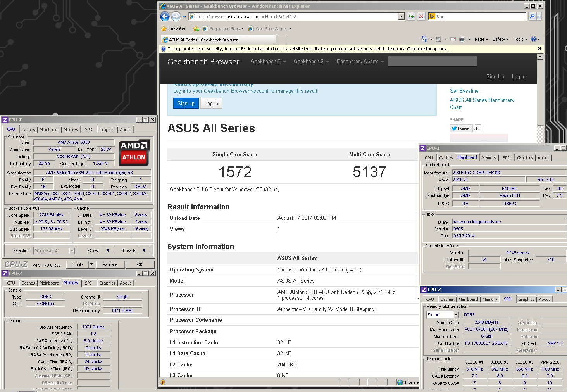Click the Tweet button
This screenshot has height=392, width=567.
(x=461, y=128)
